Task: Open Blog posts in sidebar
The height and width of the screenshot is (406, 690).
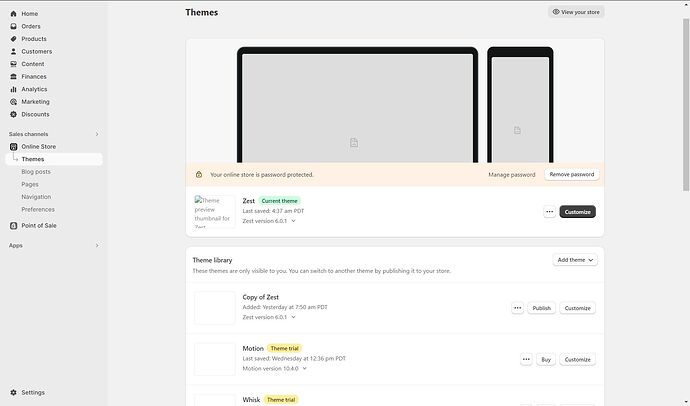Action: [x=36, y=172]
